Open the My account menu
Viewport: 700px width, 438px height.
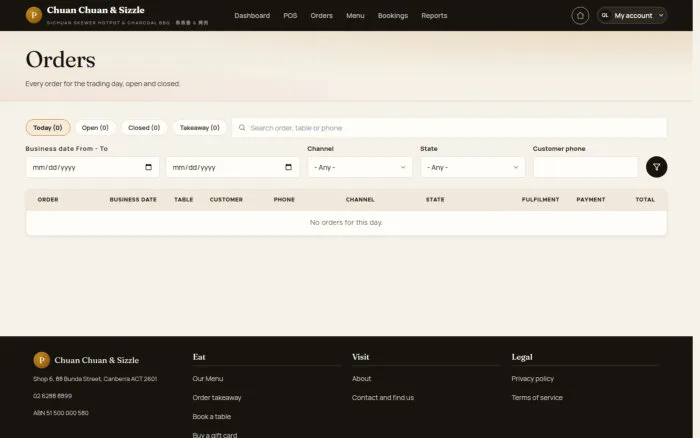pyautogui.click(x=632, y=16)
